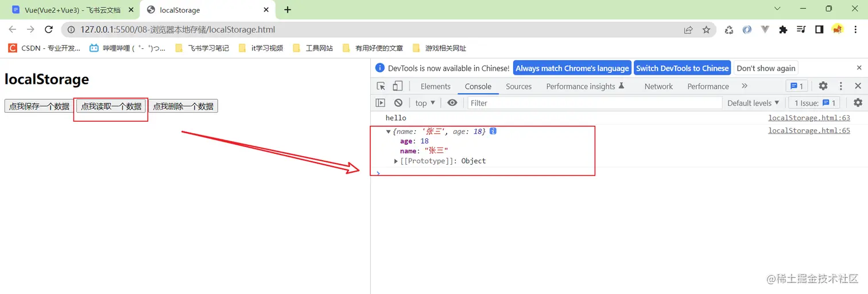The image size is (868, 294).
Task: Share this page via address bar icon
Action: 688,30
